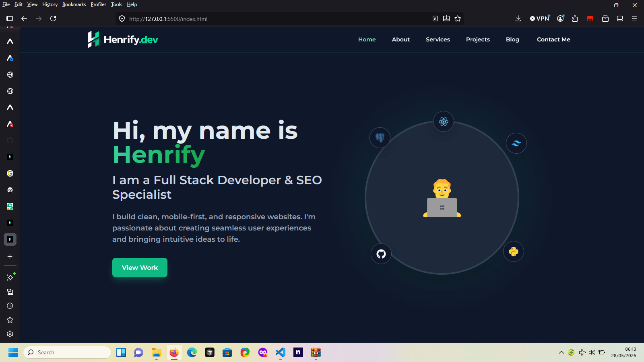Viewport: 644px width, 362px height.
Task: Open the History menu
Action: pos(50,4)
